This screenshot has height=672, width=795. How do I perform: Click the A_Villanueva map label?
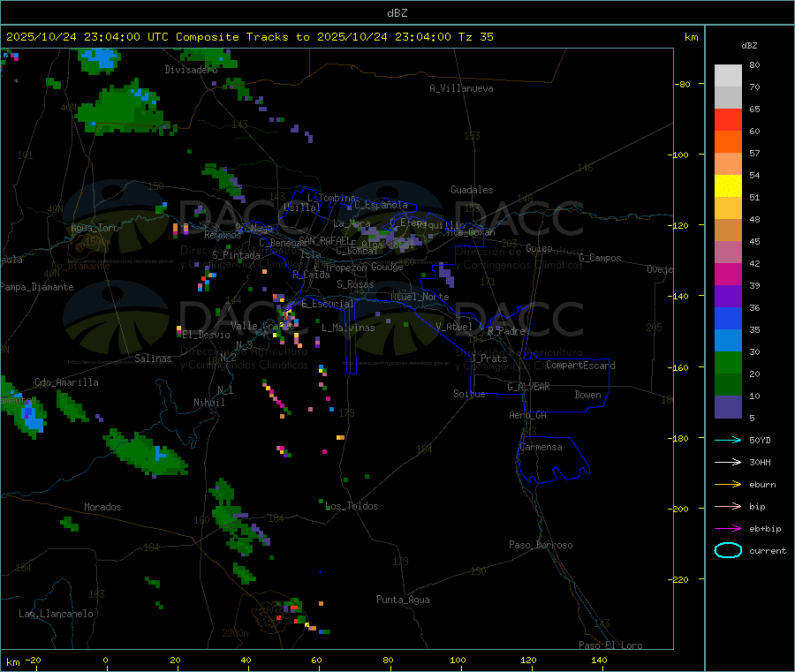pyautogui.click(x=461, y=88)
